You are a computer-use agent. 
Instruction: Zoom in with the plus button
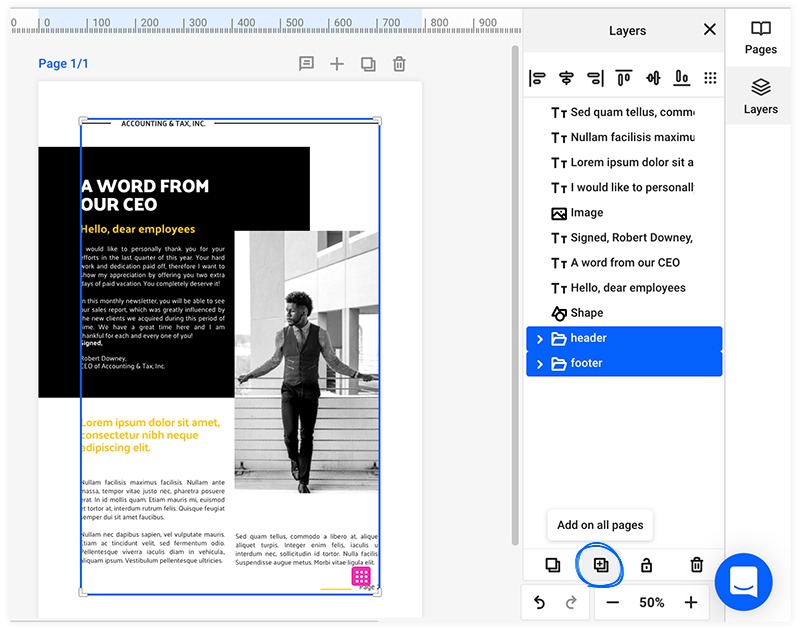(690, 603)
